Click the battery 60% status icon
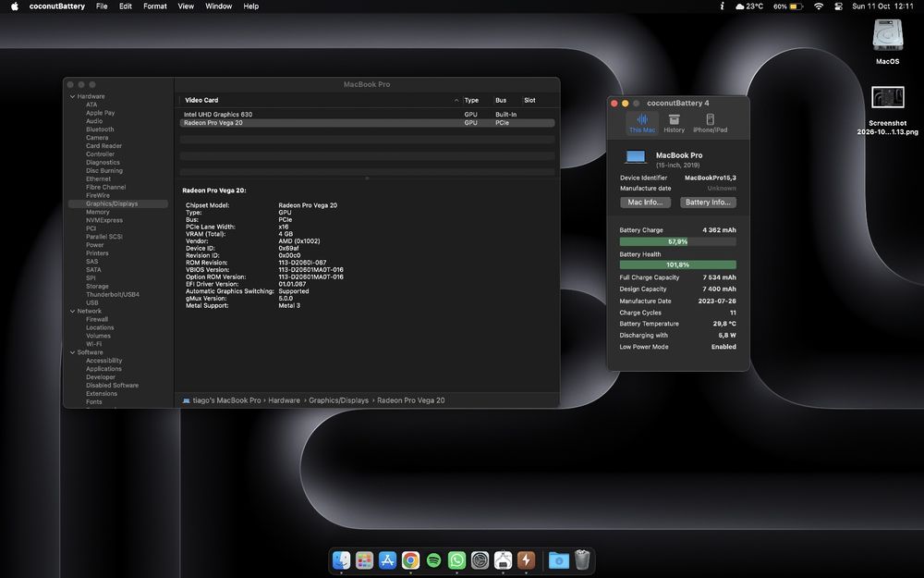 [x=788, y=6]
